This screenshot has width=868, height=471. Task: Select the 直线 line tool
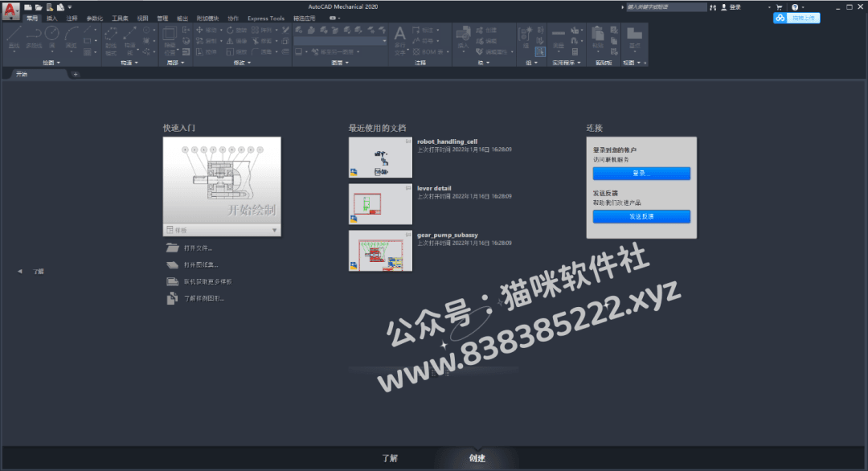[14, 38]
